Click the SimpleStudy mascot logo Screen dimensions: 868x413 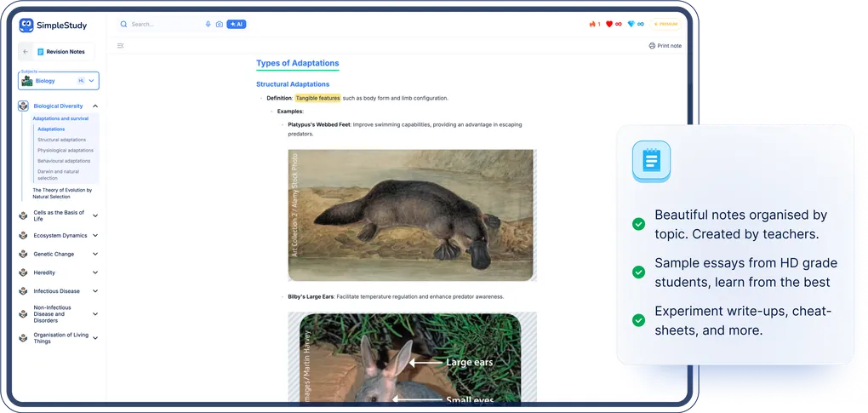[x=26, y=25]
